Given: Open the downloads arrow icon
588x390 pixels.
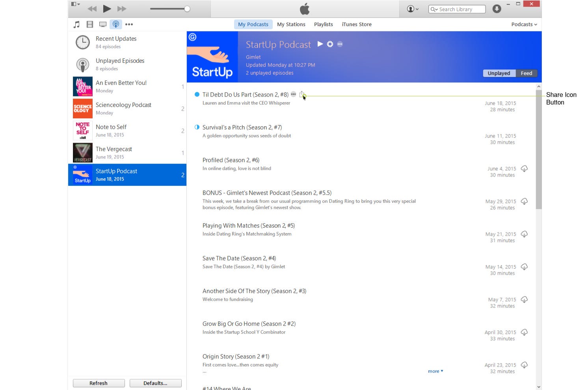Looking at the screenshot, I should 497,9.
